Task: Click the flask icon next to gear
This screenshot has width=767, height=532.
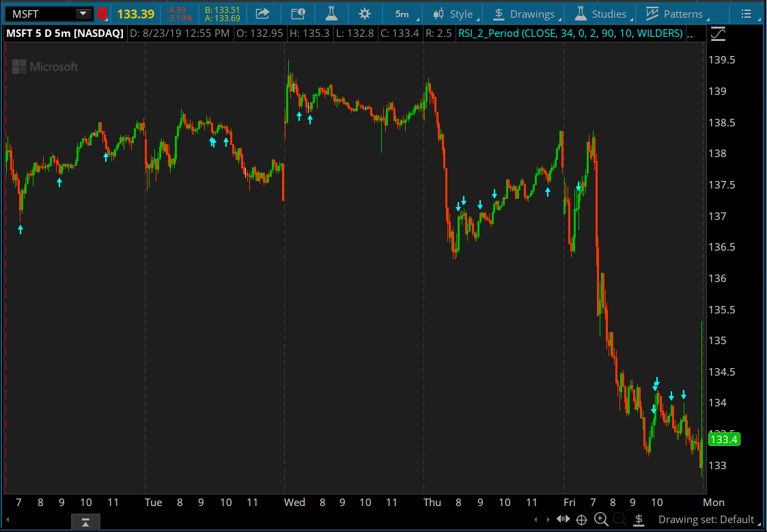Action: (331, 14)
